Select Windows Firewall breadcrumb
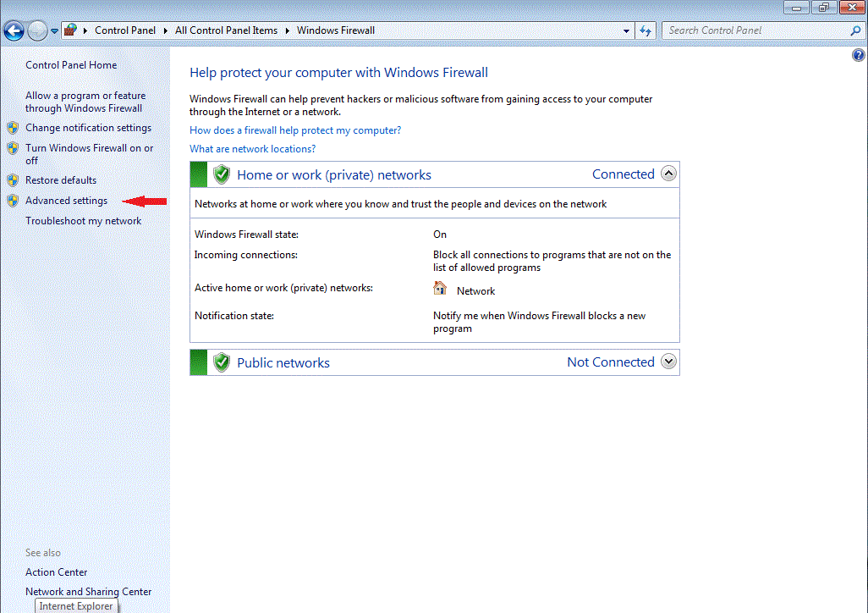 pos(336,30)
